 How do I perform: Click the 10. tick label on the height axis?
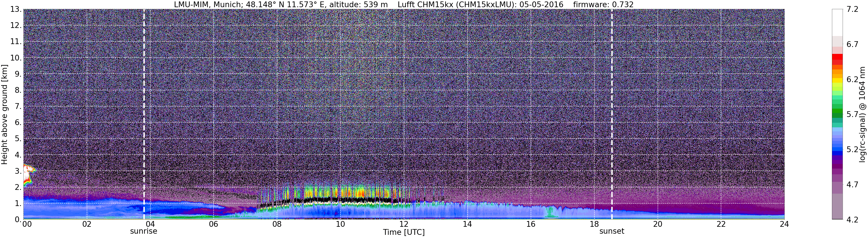(x=16, y=58)
